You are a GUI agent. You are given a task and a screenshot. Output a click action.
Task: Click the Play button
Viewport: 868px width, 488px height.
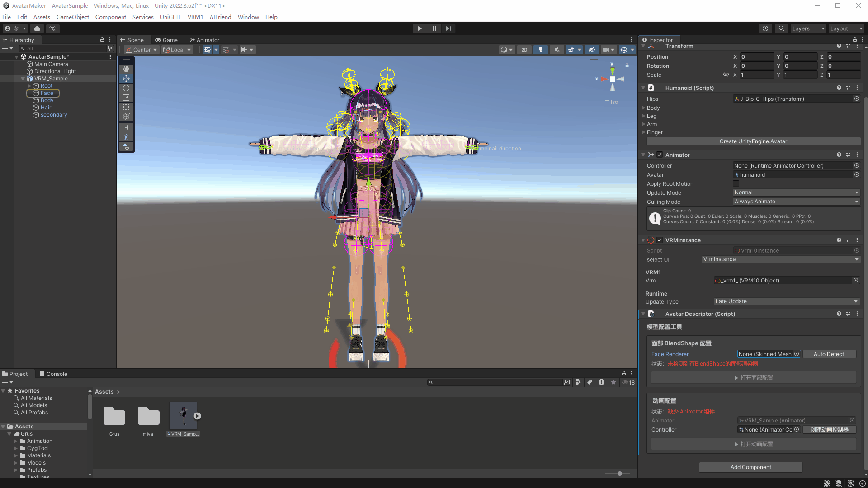(x=420, y=28)
